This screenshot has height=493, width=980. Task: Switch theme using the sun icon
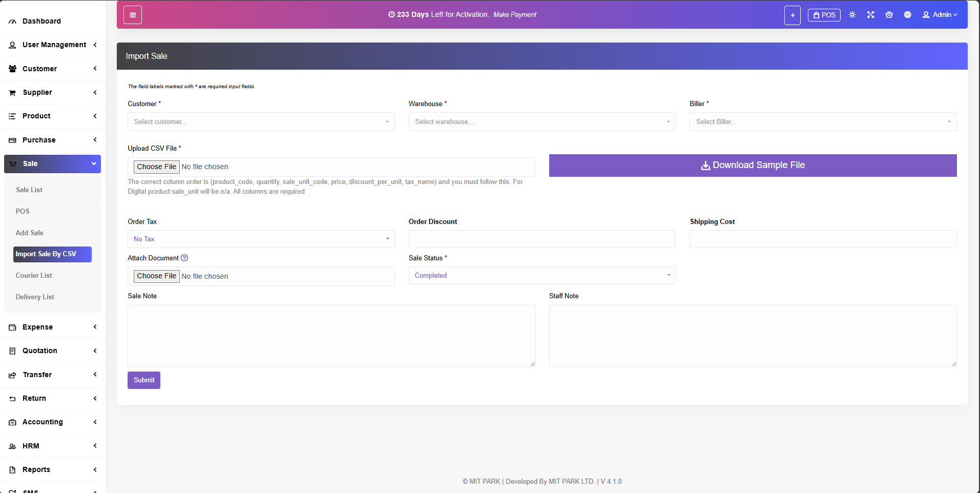(x=852, y=15)
